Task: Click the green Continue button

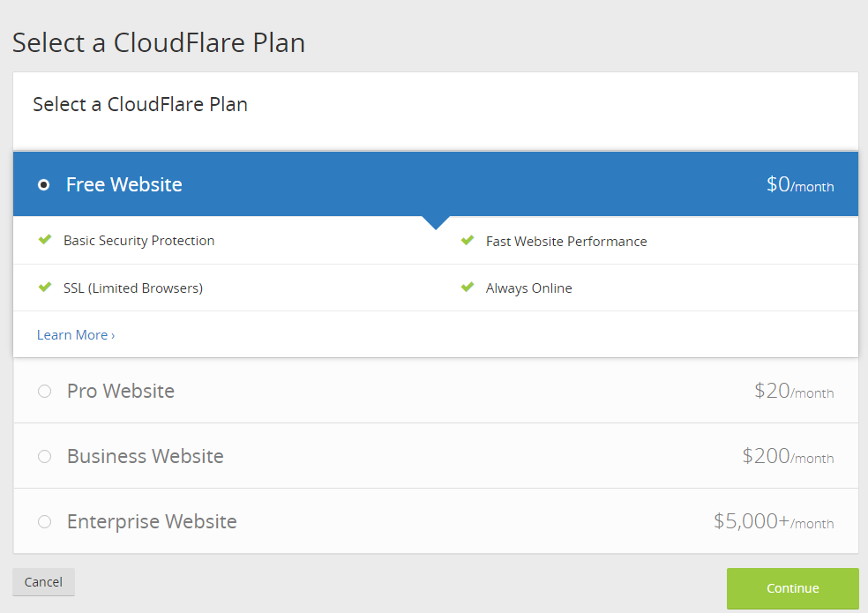Action: pyautogui.click(x=792, y=588)
